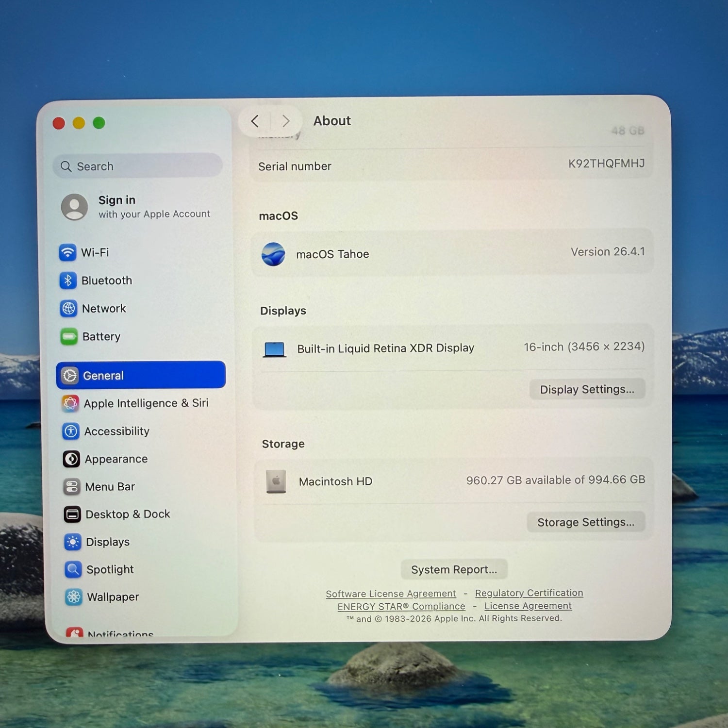Click the Version 26.4.1 text
The image size is (728, 728).
pyautogui.click(x=608, y=252)
